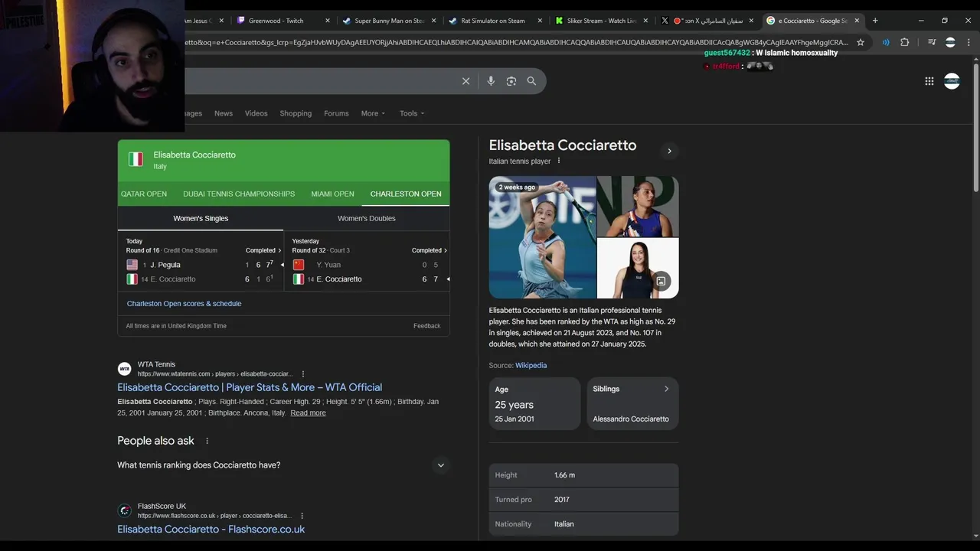Expand the Siblings card arrow
The image size is (980, 551).
[x=666, y=389]
